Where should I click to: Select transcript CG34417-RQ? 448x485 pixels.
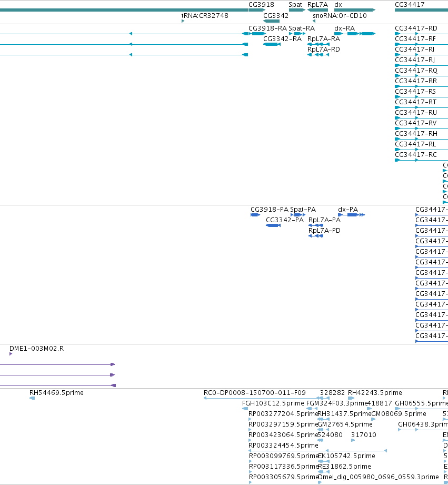point(421,76)
